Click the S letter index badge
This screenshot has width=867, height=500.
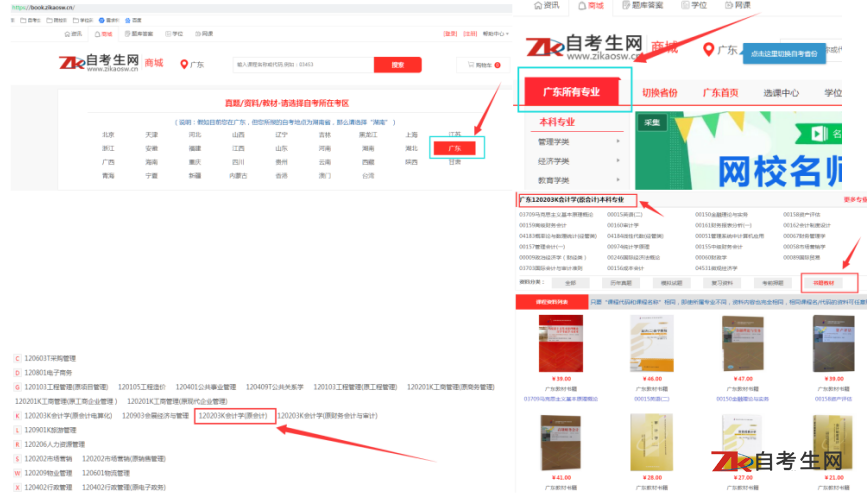(17, 459)
